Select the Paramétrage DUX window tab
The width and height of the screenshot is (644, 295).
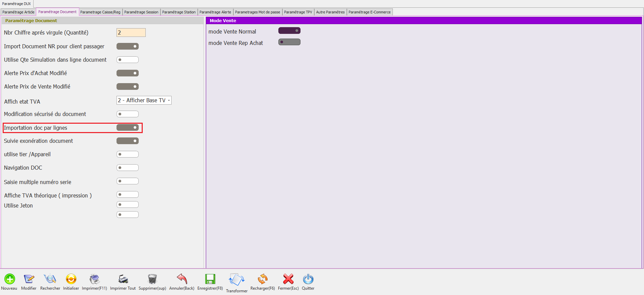click(x=16, y=4)
